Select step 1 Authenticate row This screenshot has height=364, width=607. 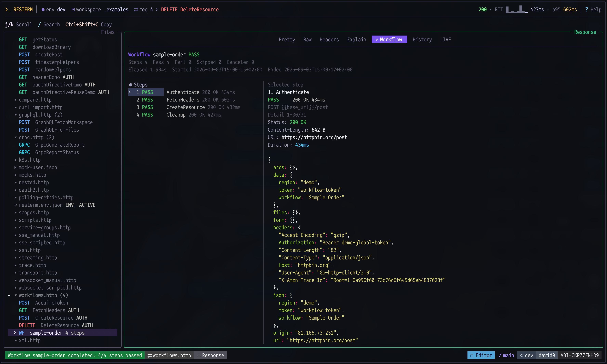(x=182, y=92)
